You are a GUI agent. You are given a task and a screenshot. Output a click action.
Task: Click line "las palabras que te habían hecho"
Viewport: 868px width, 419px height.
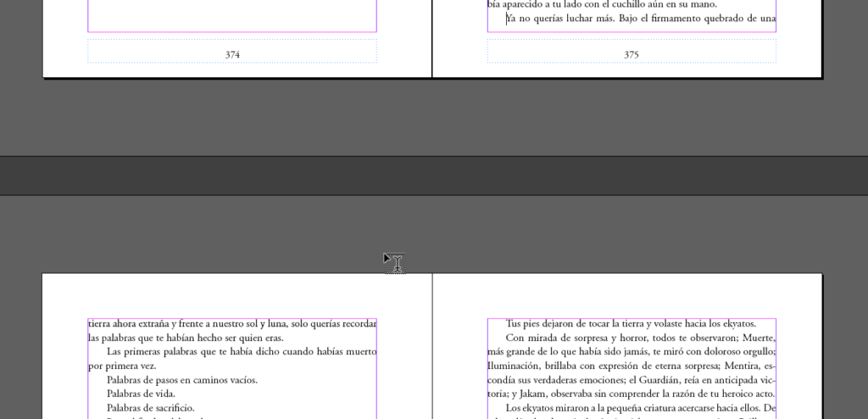point(186,338)
